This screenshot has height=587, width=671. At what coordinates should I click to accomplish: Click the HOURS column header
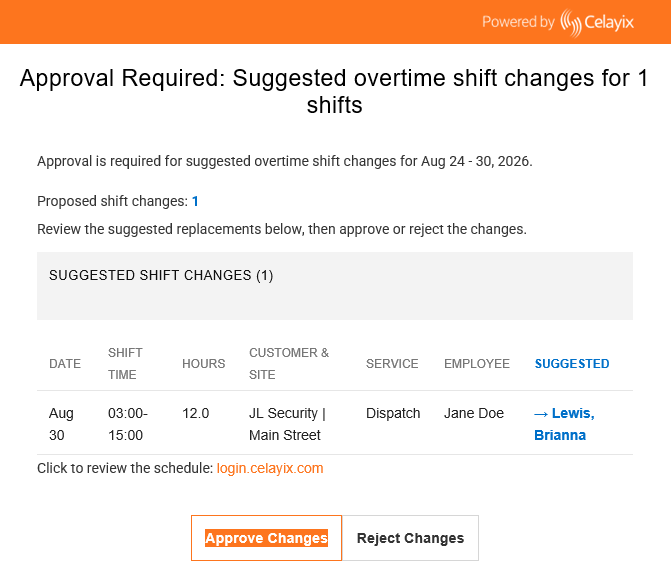coord(204,364)
